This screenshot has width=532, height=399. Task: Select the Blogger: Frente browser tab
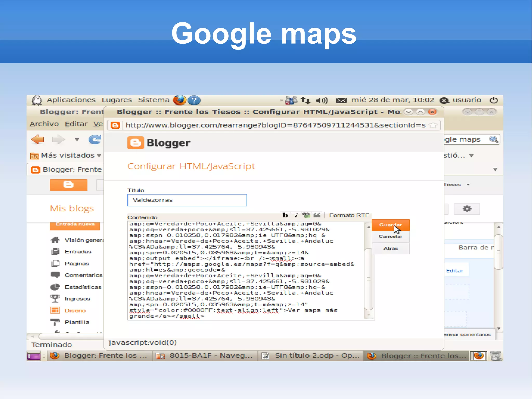pyautogui.click(x=66, y=169)
